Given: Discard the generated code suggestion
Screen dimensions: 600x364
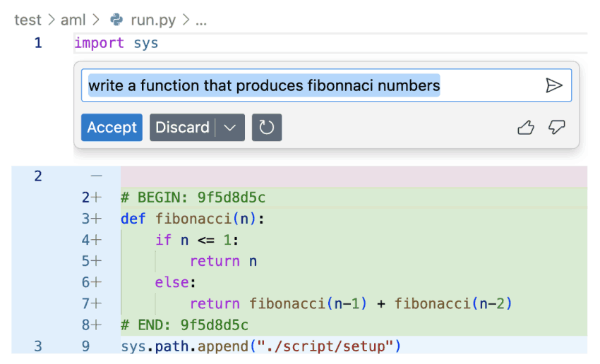Looking at the screenshot, I should [x=182, y=127].
